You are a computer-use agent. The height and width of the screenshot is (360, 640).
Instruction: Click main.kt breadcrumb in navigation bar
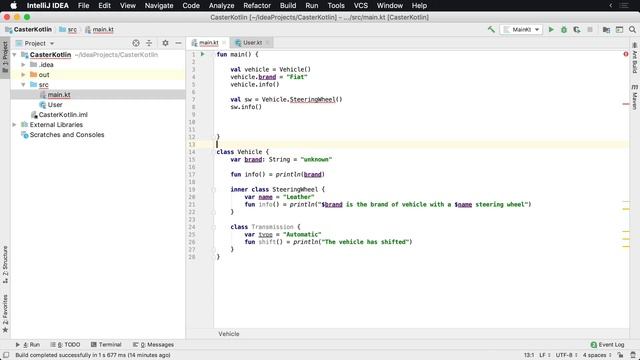pyautogui.click(x=99, y=29)
